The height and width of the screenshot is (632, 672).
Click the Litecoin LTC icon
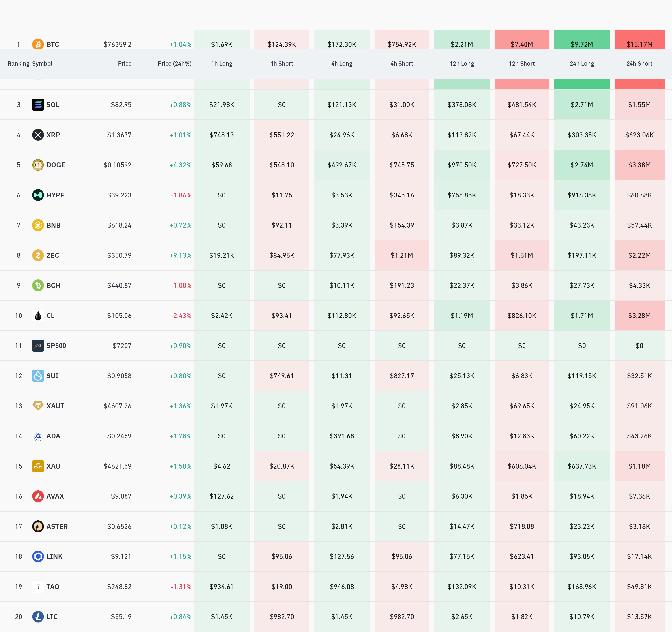tap(38, 616)
